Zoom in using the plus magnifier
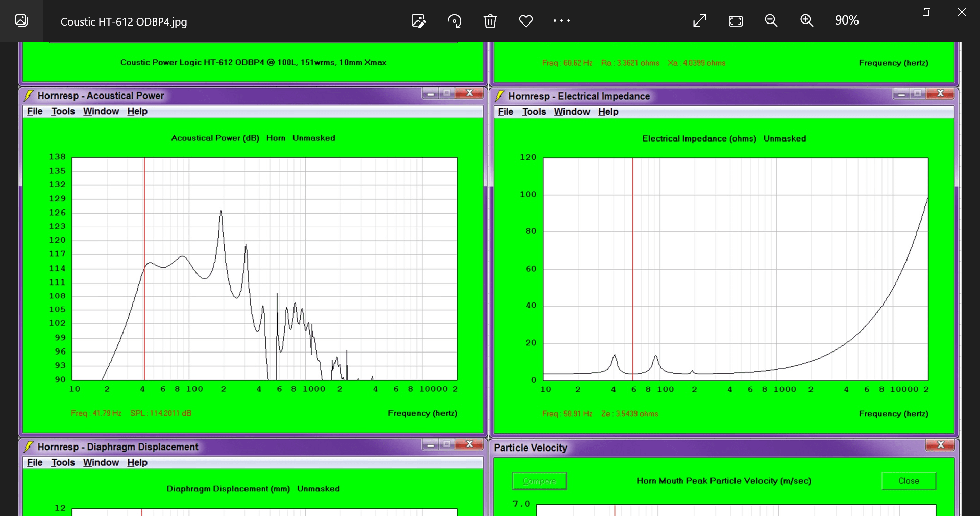The height and width of the screenshot is (516, 980). click(x=807, y=20)
